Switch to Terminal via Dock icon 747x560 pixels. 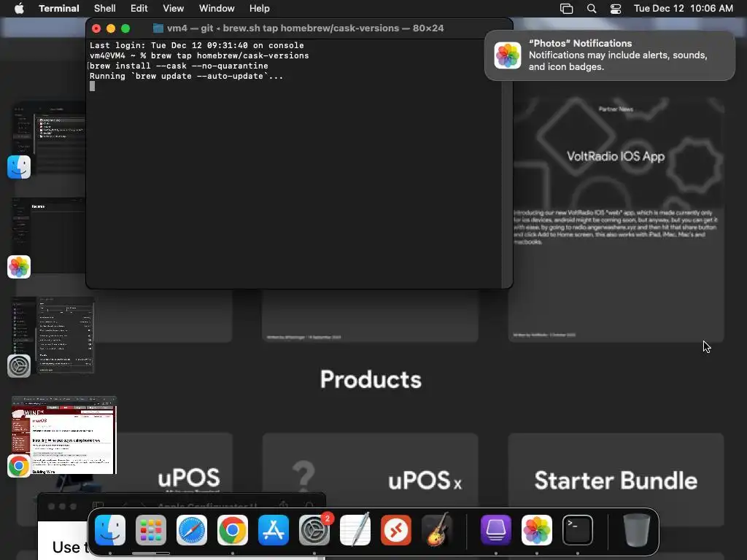[x=578, y=530]
